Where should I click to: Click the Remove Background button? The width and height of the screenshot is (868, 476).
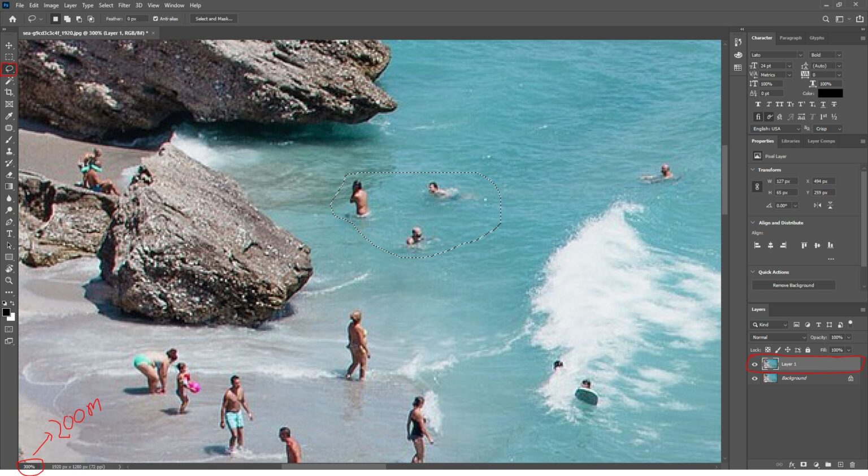tap(793, 285)
